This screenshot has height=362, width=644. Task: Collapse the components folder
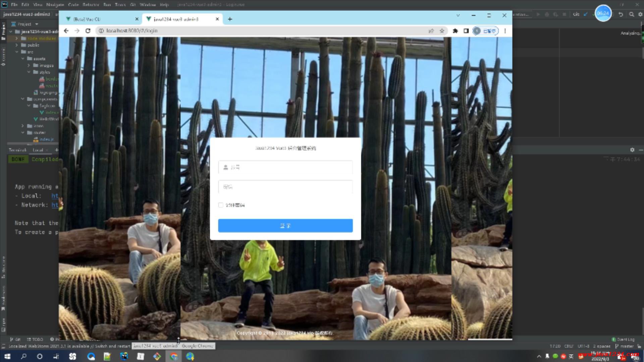(23, 99)
